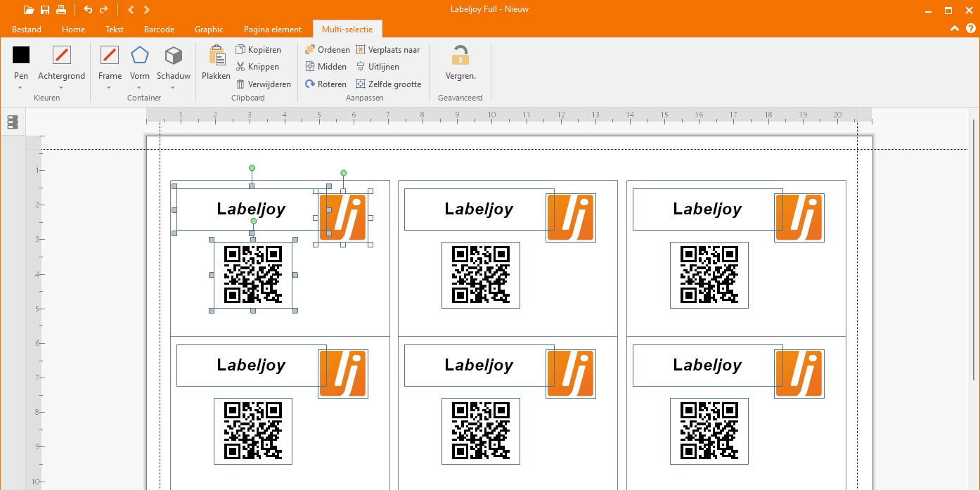The width and height of the screenshot is (980, 490).
Task: Select the orange logo in the bottom-left label
Action: pyautogui.click(x=343, y=373)
